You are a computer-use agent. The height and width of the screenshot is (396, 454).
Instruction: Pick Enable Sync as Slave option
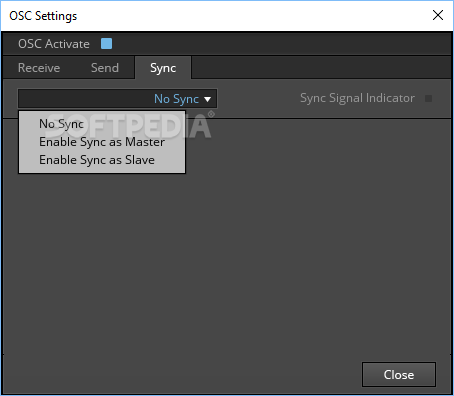pos(97,160)
